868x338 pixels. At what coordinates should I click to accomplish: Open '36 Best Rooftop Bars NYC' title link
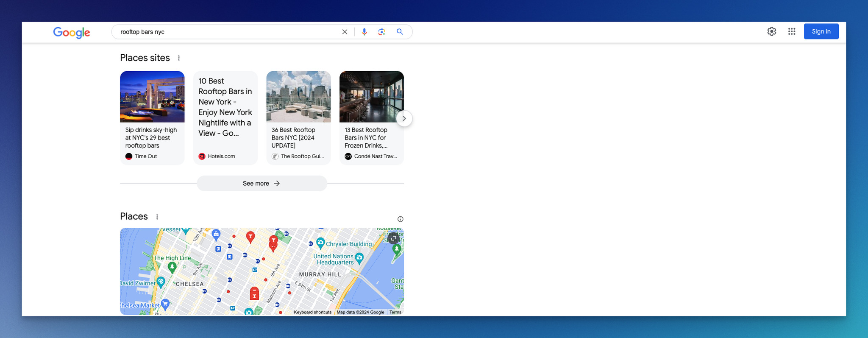[294, 138]
